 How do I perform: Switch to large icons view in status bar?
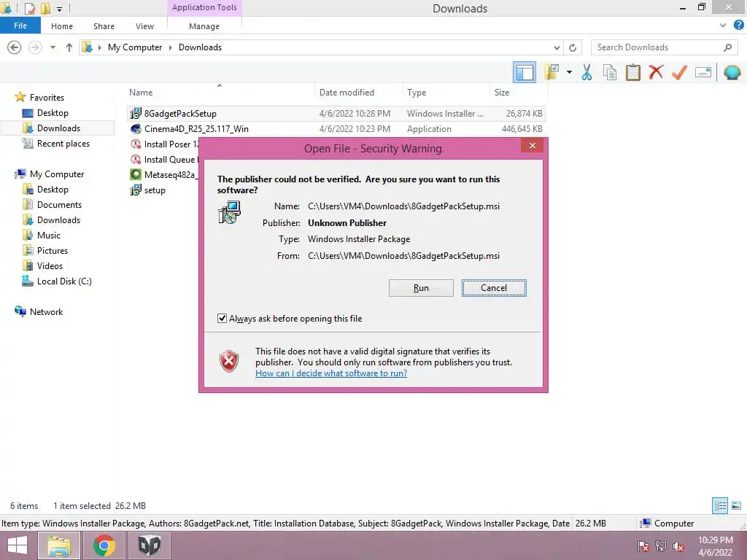pyautogui.click(x=736, y=505)
